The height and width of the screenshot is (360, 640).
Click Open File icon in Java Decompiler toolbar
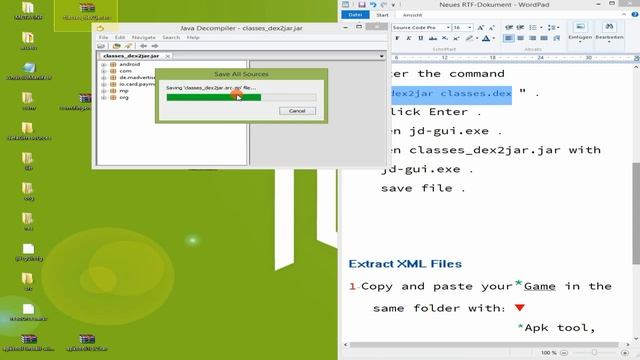click(101, 46)
